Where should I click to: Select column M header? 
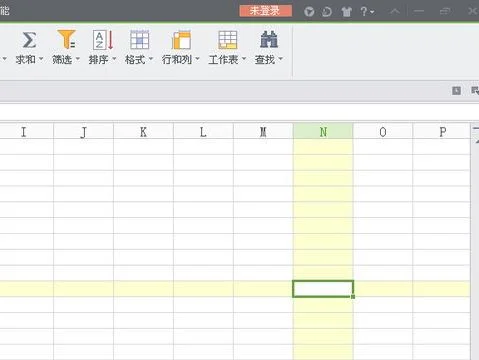tap(263, 132)
